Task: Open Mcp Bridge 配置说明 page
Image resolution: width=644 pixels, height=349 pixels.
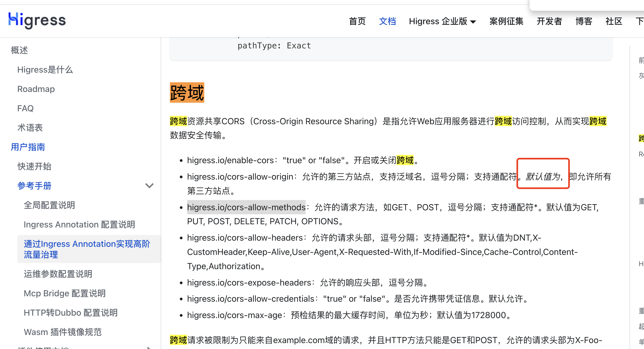Action: coord(65,293)
